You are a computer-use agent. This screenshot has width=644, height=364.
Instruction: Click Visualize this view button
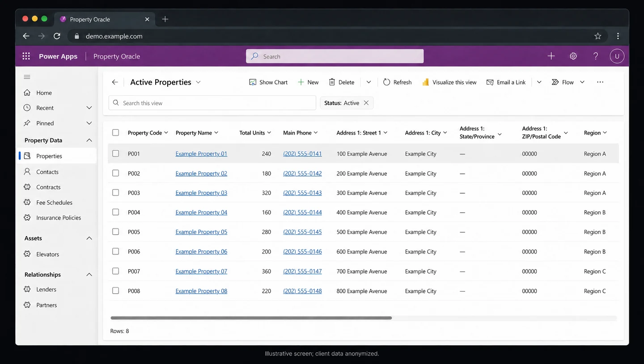(449, 82)
